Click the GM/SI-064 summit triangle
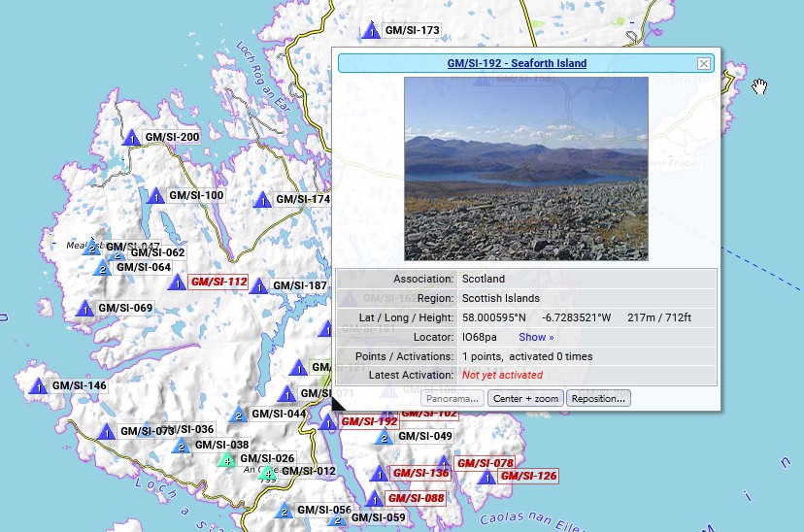The height and width of the screenshot is (532, 804). coord(103,268)
